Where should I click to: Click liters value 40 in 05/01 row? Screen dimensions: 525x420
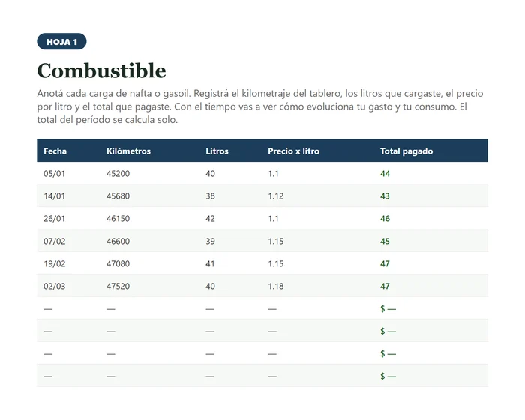tap(210, 173)
